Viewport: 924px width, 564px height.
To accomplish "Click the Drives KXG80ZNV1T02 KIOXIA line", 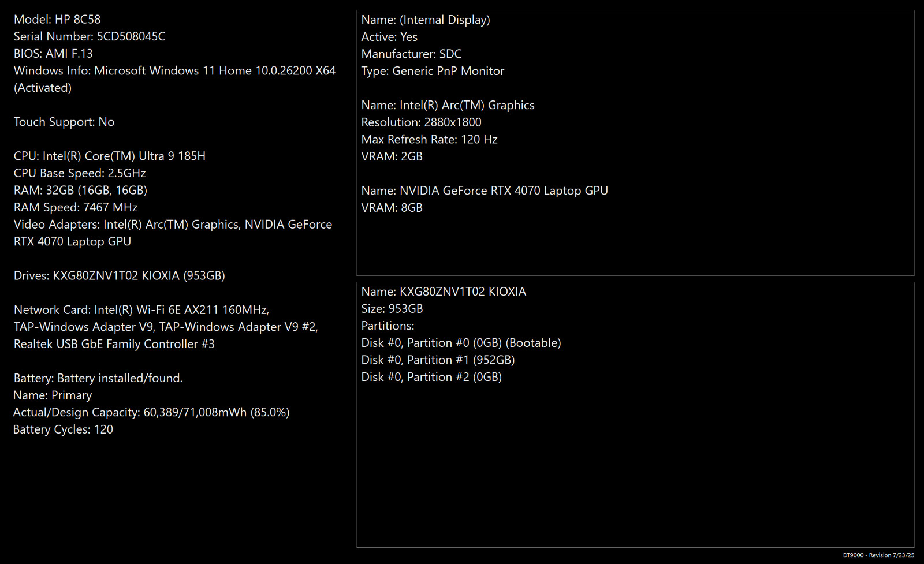I will tap(120, 276).
